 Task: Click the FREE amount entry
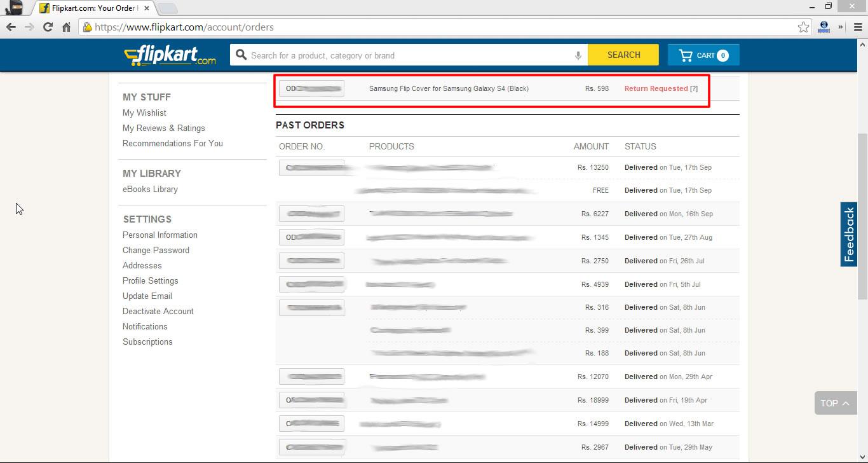point(600,190)
